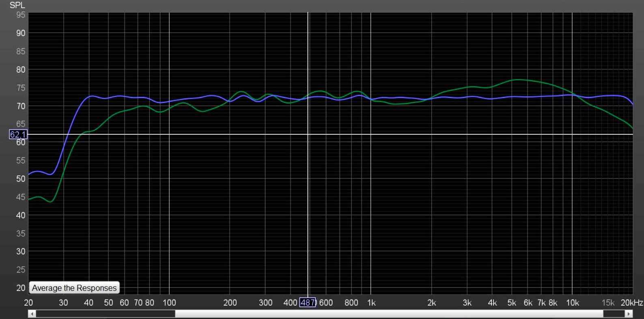644x319 pixels.
Task: Click the 1k frequency axis label
Action: pyautogui.click(x=371, y=303)
